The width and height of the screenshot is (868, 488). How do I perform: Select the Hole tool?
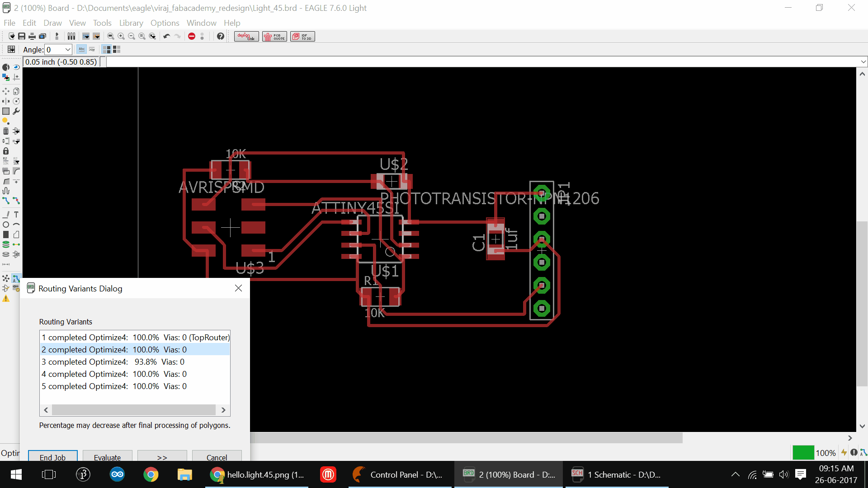coord(6,254)
